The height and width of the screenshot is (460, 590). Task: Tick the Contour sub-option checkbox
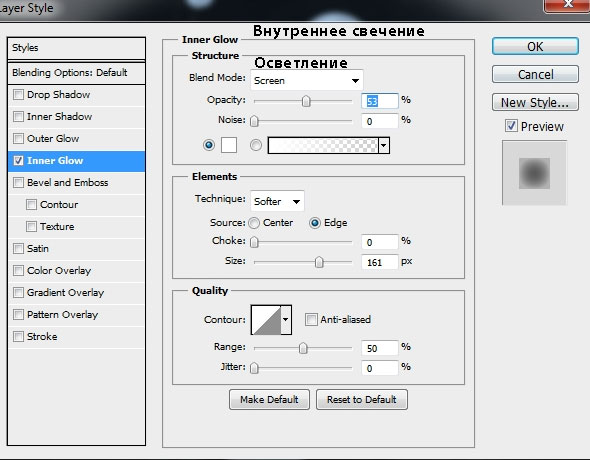(32, 205)
